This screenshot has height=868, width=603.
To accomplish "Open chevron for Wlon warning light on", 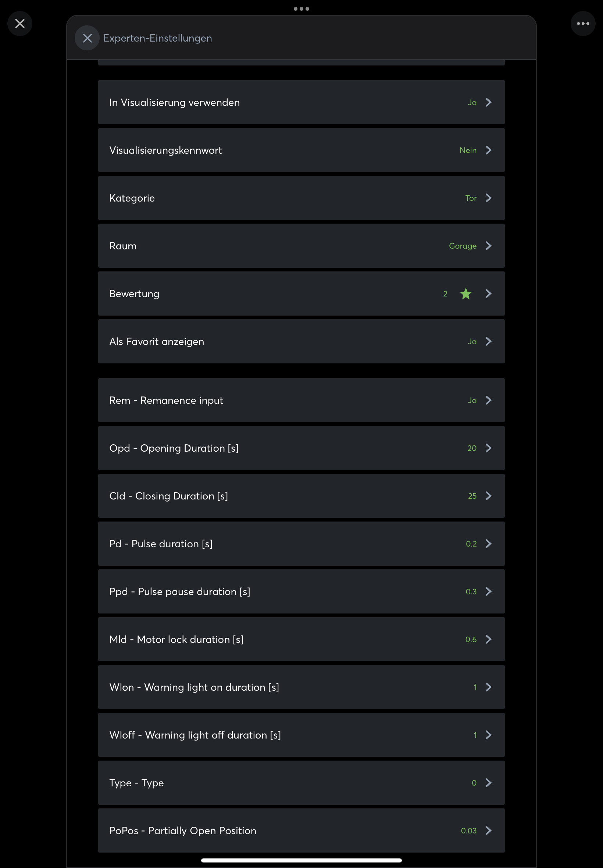I will point(488,687).
